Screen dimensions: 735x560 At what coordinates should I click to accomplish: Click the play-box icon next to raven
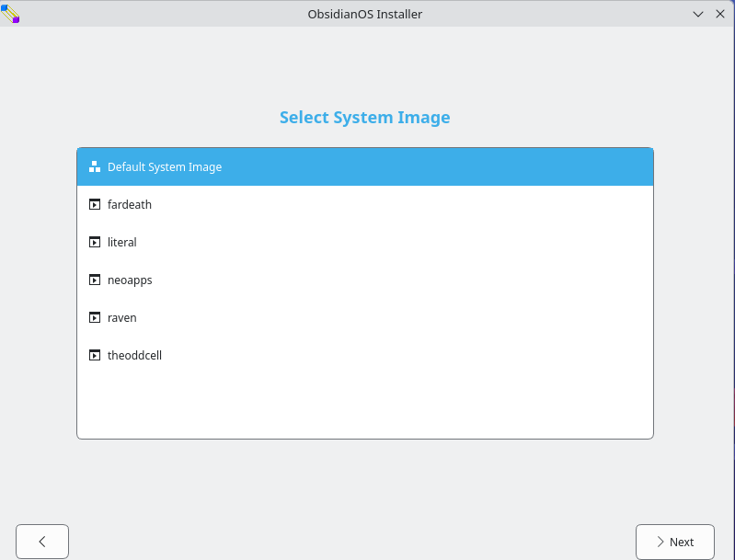[x=95, y=318]
